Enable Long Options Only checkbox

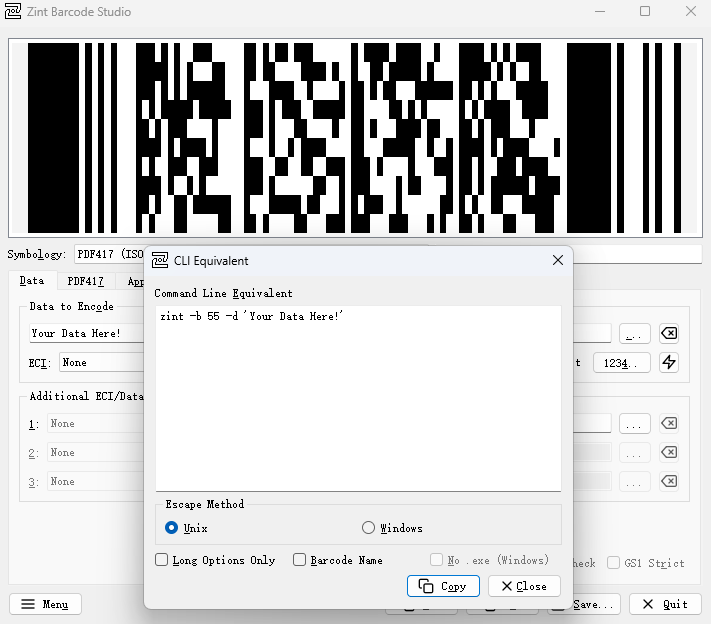[162, 560]
